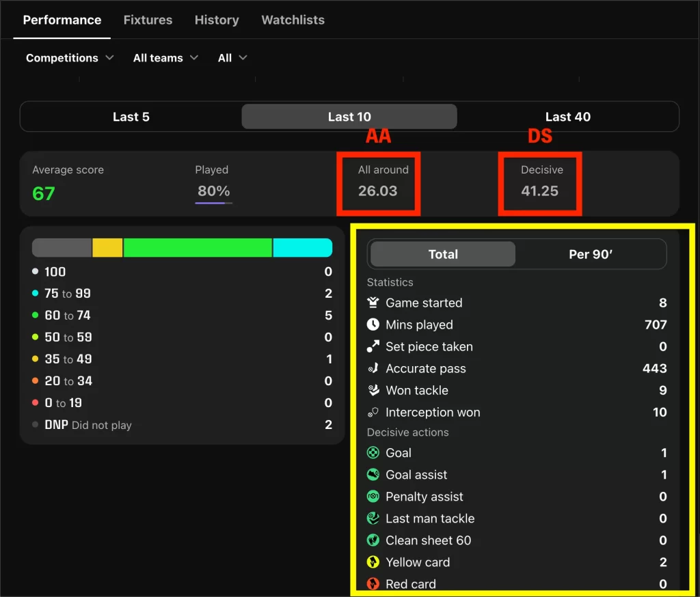Click the Game started jersey icon
This screenshot has height=597, width=700.
tap(373, 303)
